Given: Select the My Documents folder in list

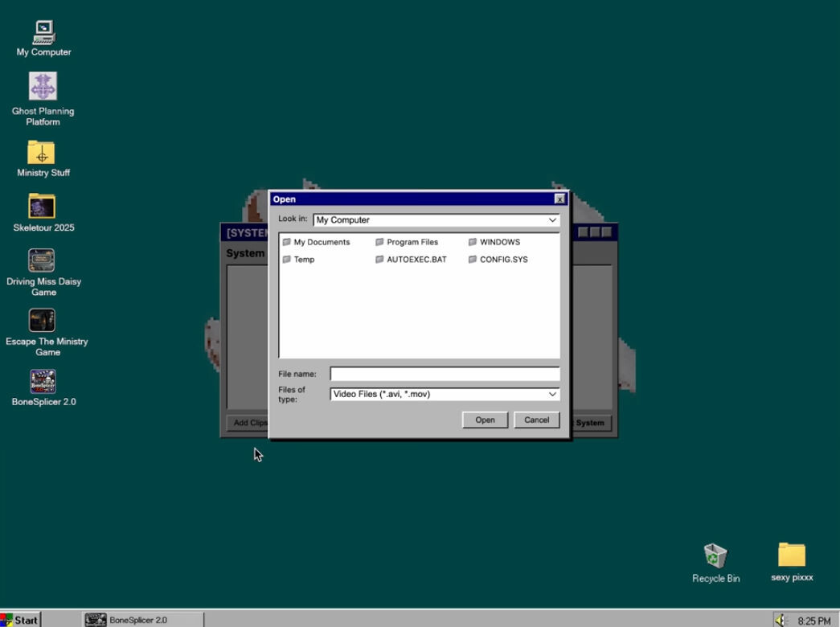Looking at the screenshot, I should [316, 242].
